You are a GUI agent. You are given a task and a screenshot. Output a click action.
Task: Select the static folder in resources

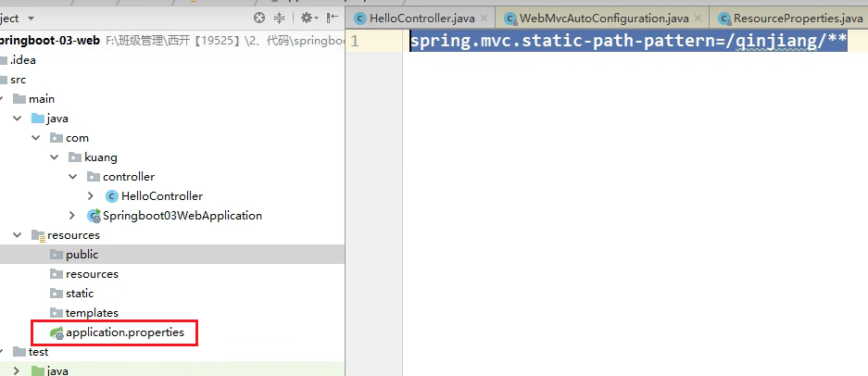(80, 294)
